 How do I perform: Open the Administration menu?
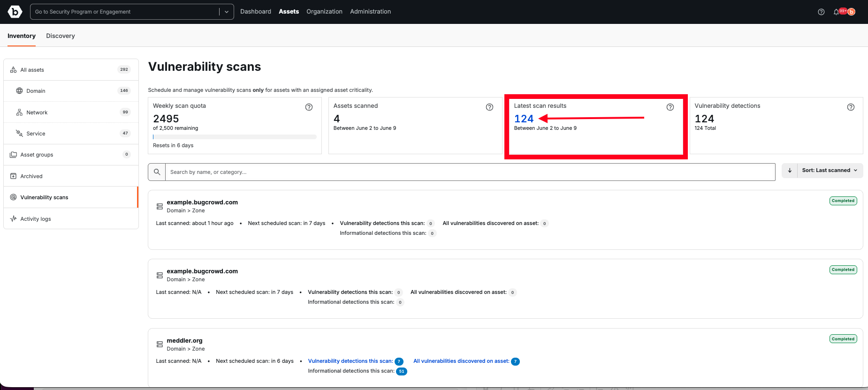click(x=370, y=12)
